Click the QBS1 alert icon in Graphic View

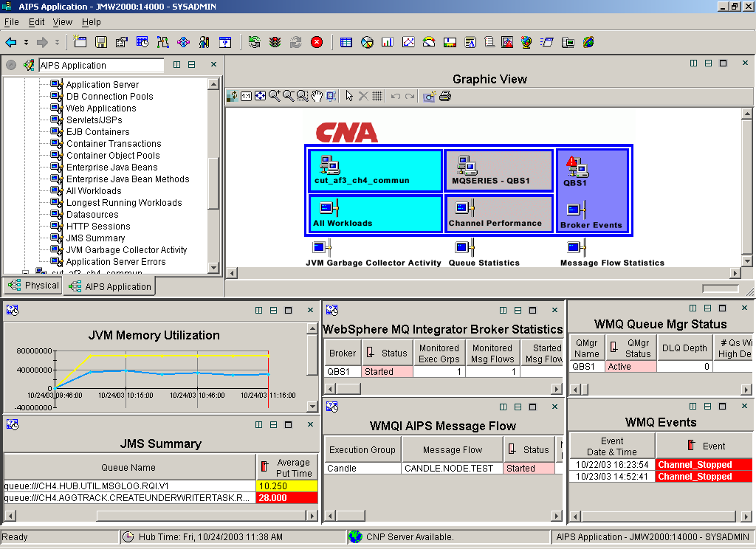(577, 168)
